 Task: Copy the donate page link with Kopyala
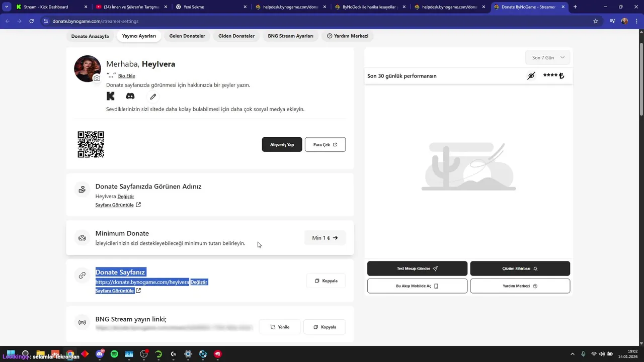pyautogui.click(x=326, y=281)
